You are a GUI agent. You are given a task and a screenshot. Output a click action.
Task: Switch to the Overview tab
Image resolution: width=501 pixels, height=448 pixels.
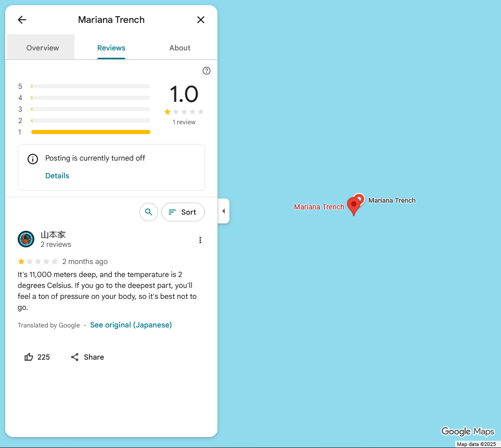[43, 48]
